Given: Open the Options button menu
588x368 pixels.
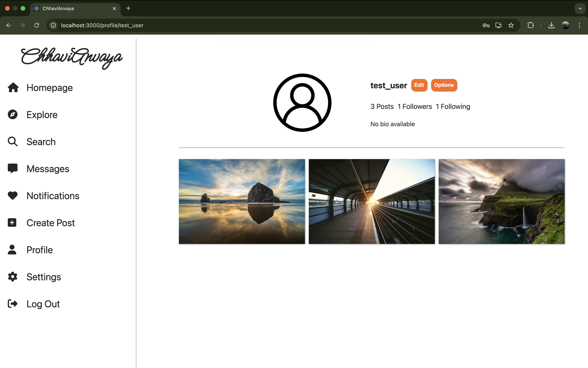Looking at the screenshot, I should 444,85.
